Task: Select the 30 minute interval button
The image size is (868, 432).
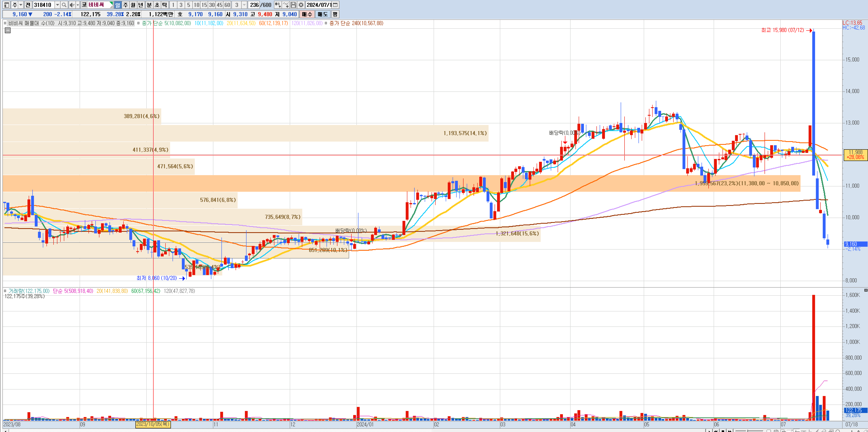Action: coord(212,5)
